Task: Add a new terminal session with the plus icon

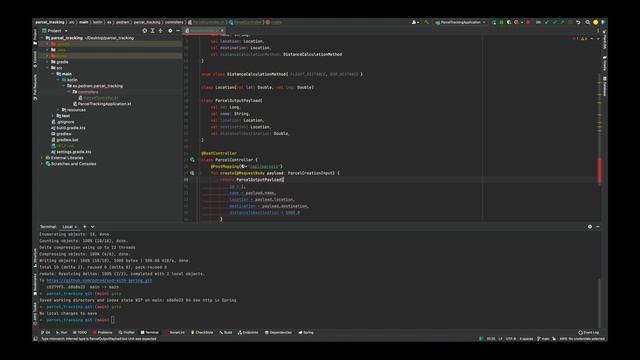Action: [x=85, y=227]
